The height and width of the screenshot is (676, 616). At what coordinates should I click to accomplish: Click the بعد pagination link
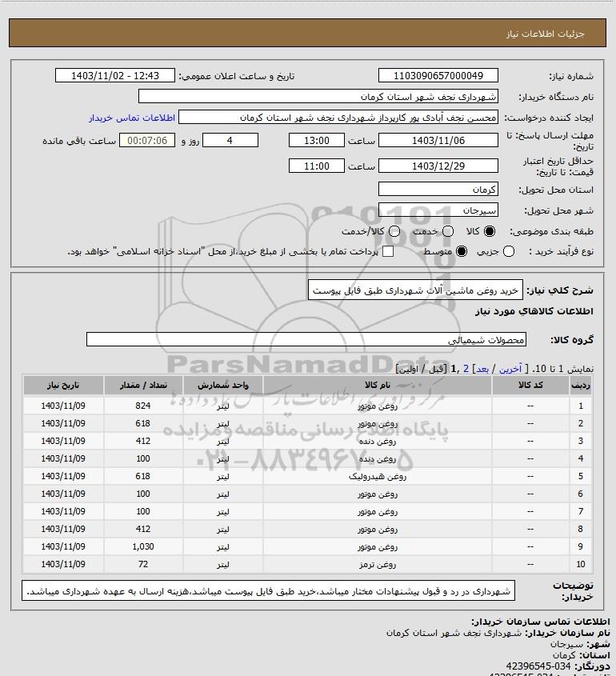[x=482, y=369]
